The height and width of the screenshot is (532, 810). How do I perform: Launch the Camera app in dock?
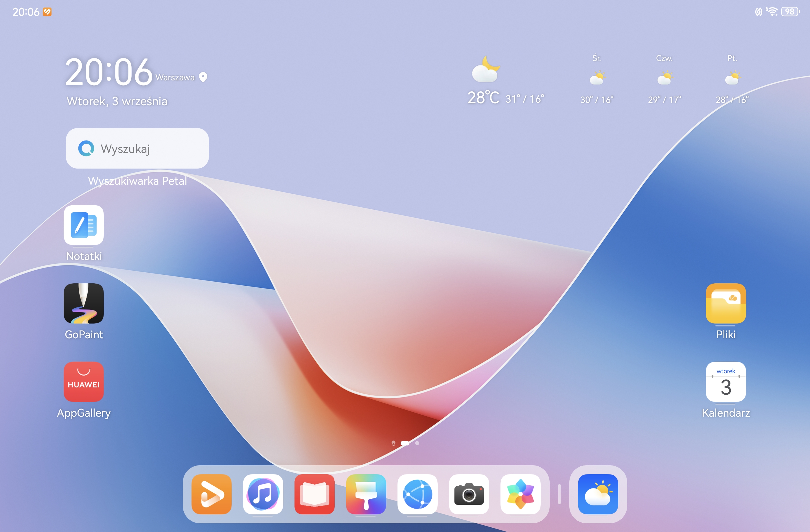click(x=469, y=494)
